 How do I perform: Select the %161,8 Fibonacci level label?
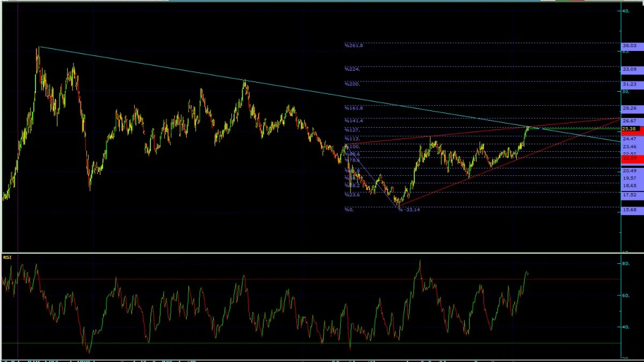point(354,108)
